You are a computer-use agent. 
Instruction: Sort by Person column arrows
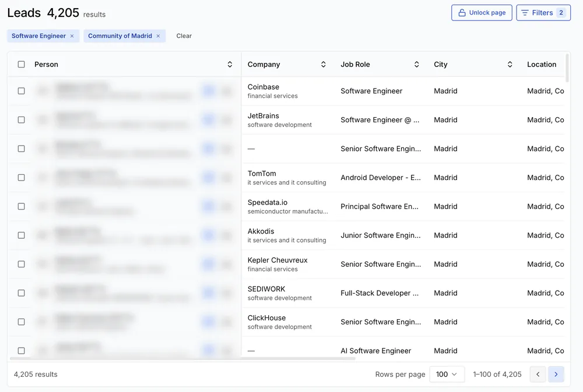click(230, 64)
